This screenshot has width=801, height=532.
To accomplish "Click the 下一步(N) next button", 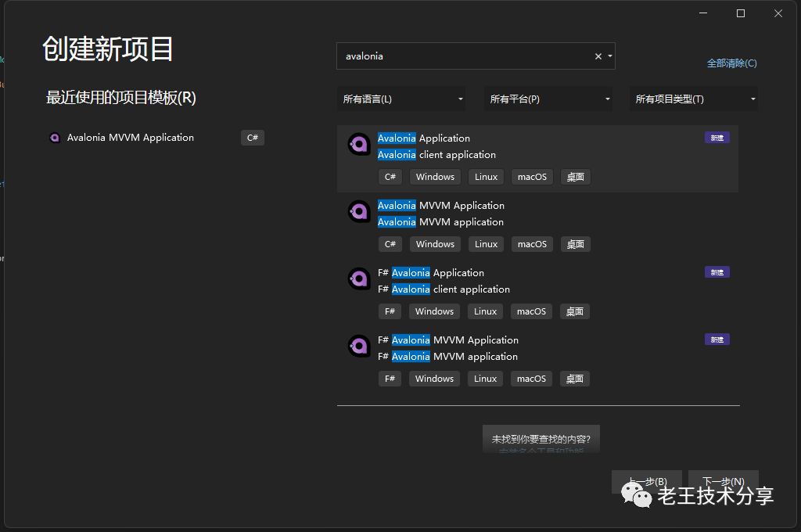I will [x=724, y=482].
